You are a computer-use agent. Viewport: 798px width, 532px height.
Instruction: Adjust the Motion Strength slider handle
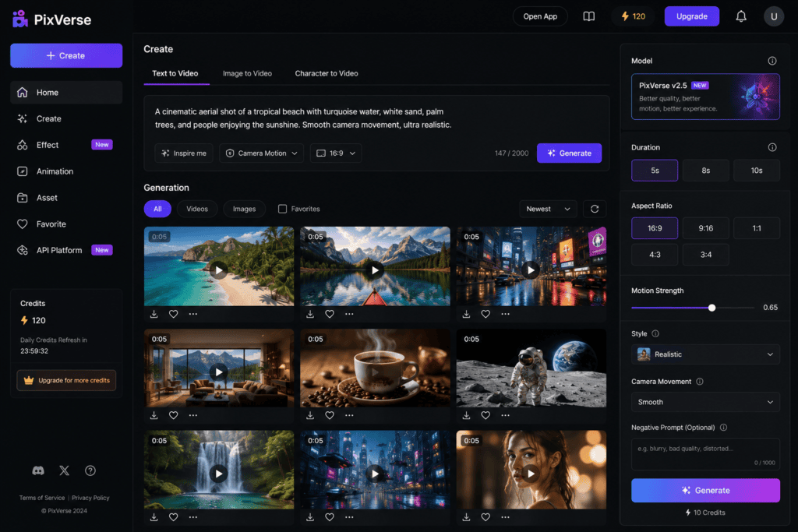[712, 308]
